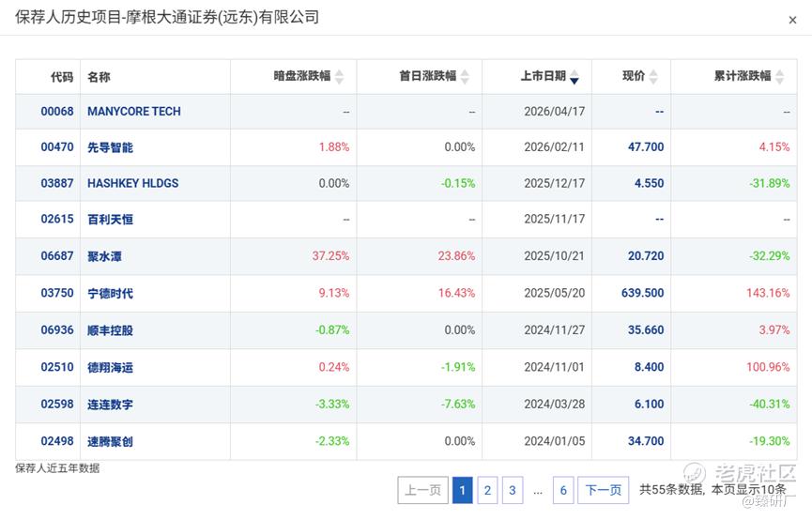
Task: Click 143.16% cumulative change cell
Action: (768, 293)
